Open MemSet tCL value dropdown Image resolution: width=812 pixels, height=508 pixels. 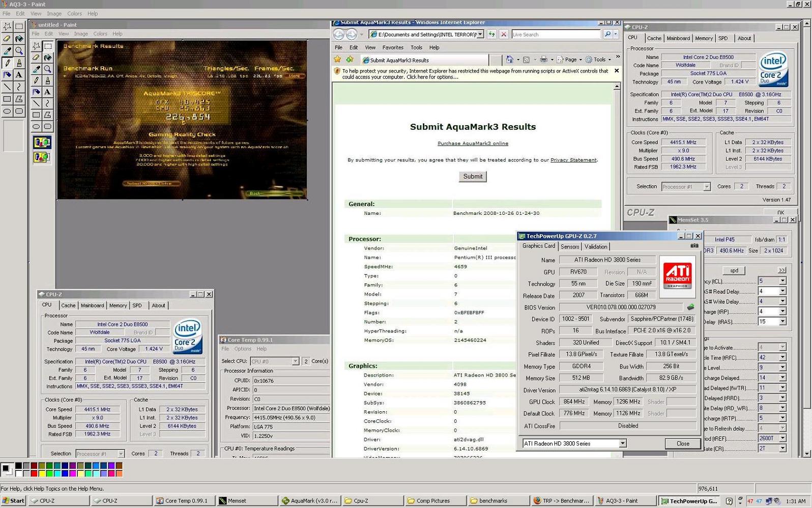point(782,281)
